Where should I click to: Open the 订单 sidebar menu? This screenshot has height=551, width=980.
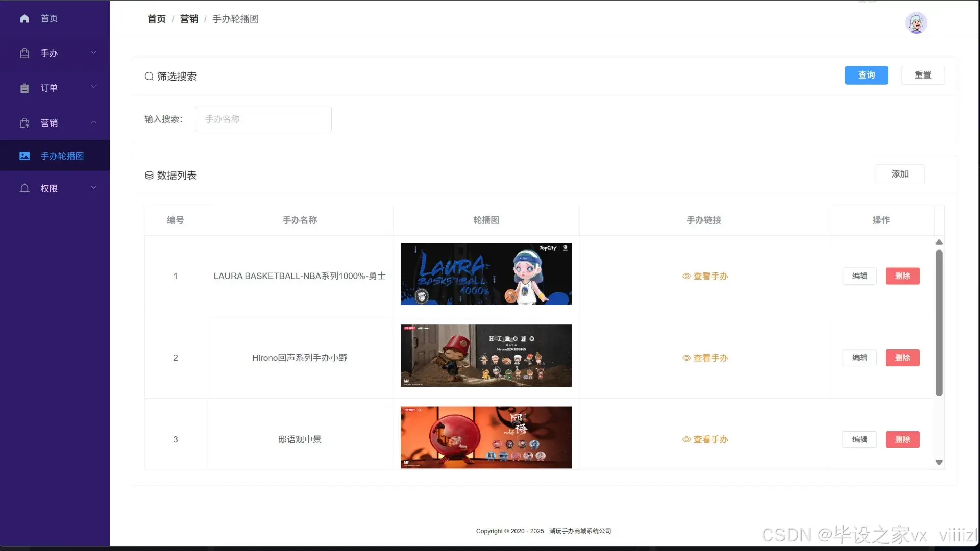55,88
